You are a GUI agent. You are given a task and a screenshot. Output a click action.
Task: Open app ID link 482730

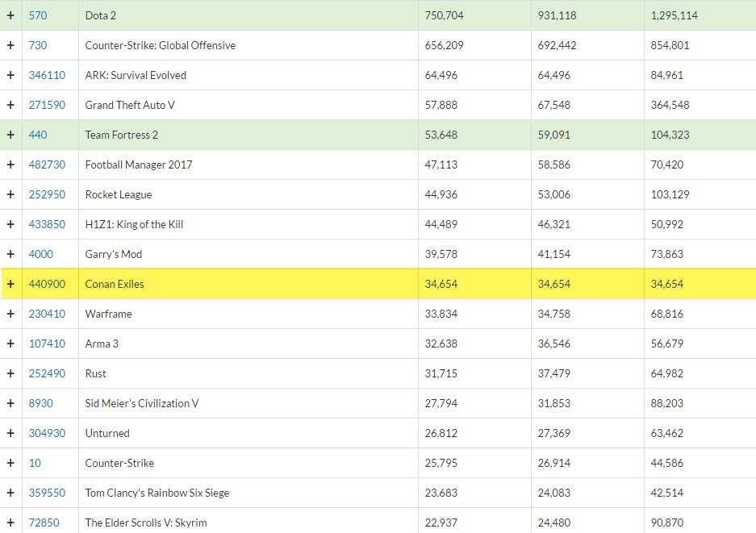47,164
